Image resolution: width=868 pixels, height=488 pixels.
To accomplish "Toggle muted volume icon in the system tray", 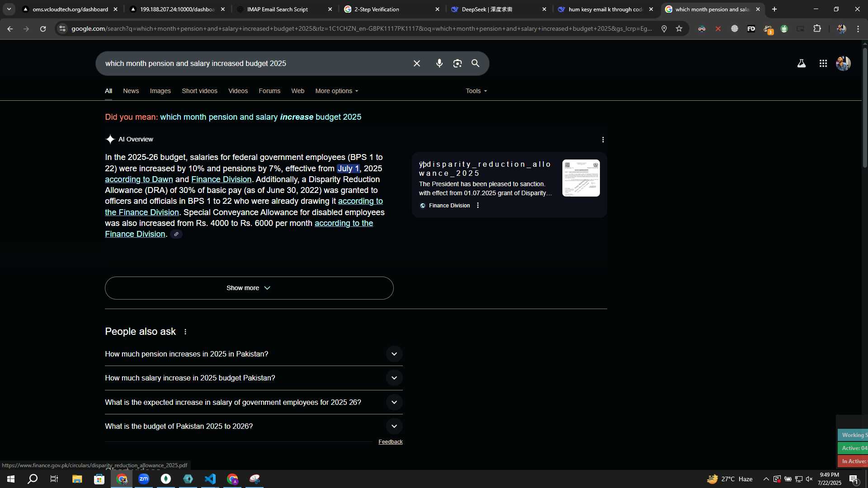I will coord(809,479).
